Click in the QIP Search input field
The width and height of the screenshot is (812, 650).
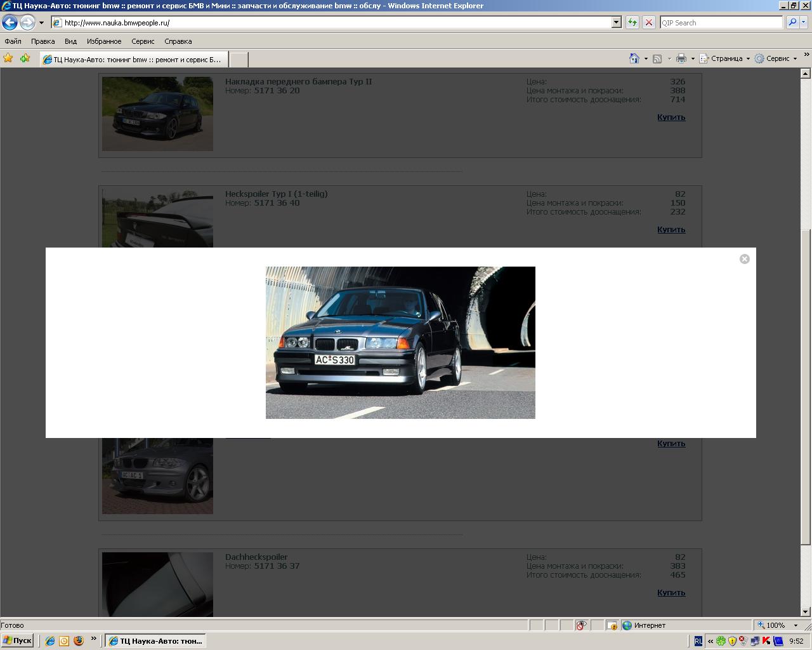[721, 23]
